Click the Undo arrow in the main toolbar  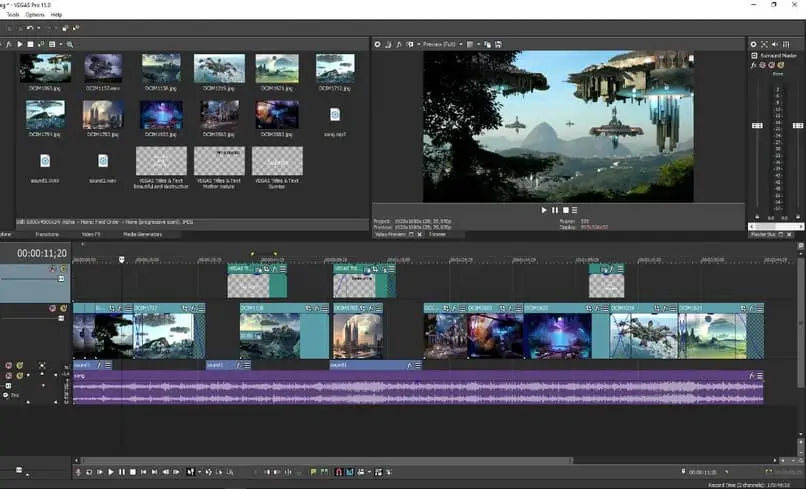[30, 28]
